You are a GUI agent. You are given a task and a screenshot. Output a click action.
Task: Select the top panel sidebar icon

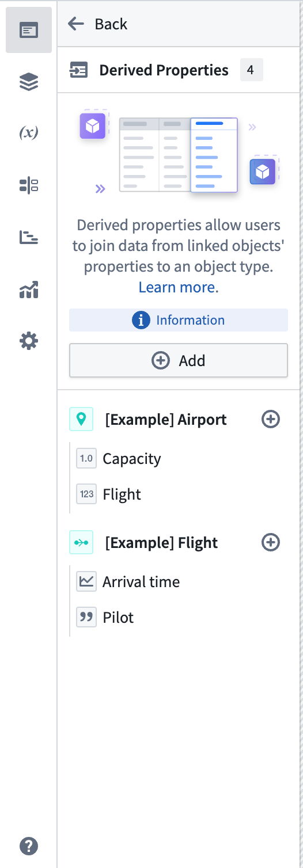point(29,30)
